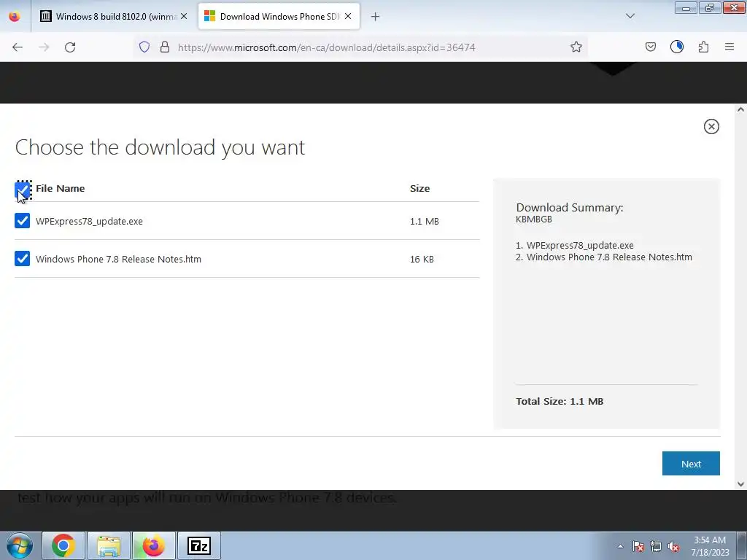Open 7-Zip from the taskbar
Viewport: 747px width, 560px height.
point(199,545)
